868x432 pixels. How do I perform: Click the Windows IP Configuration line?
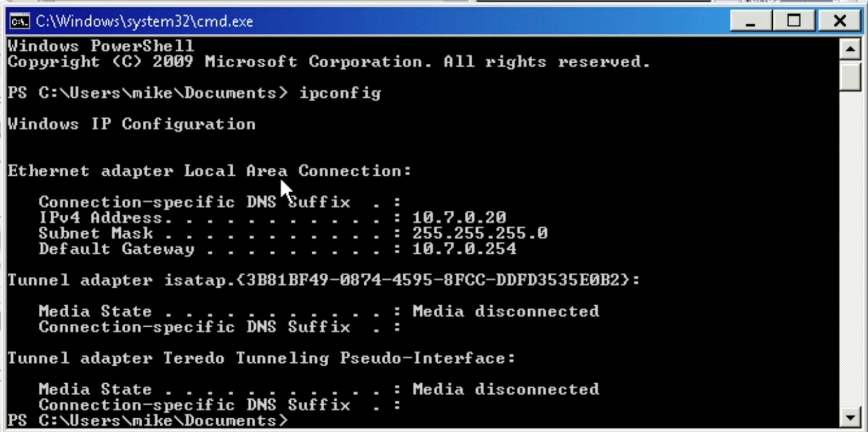click(x=131, y=124)
